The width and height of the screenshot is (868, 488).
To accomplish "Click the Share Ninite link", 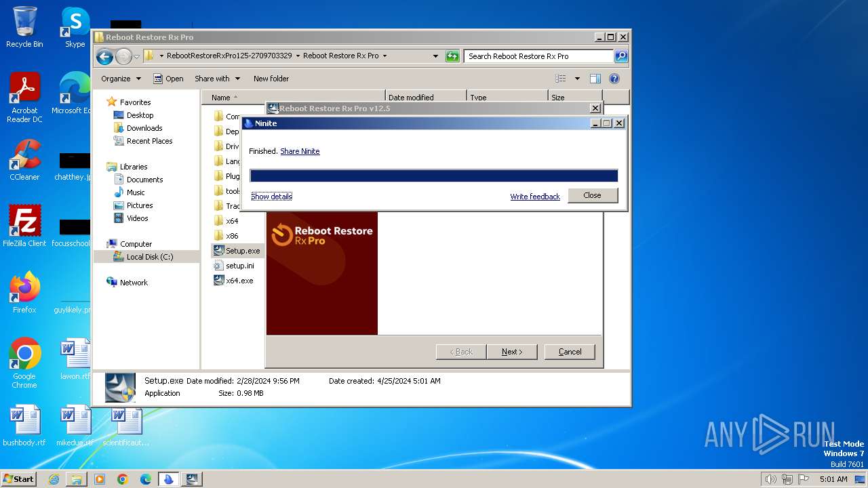I will click(x=300, y=151).
